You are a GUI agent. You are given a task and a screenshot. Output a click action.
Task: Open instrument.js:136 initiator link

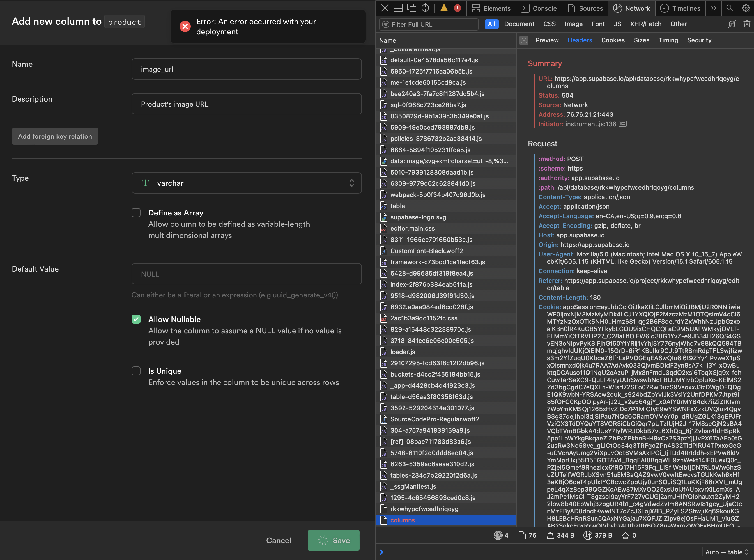591,124
